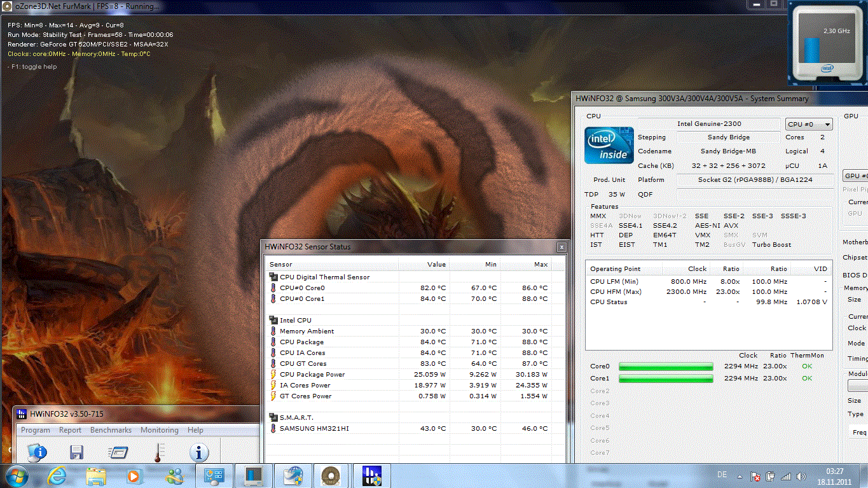The width and height of the screenshot is (868, 488).
Task: Open Windows Media Player from taskbar
Action: [134, 475]
